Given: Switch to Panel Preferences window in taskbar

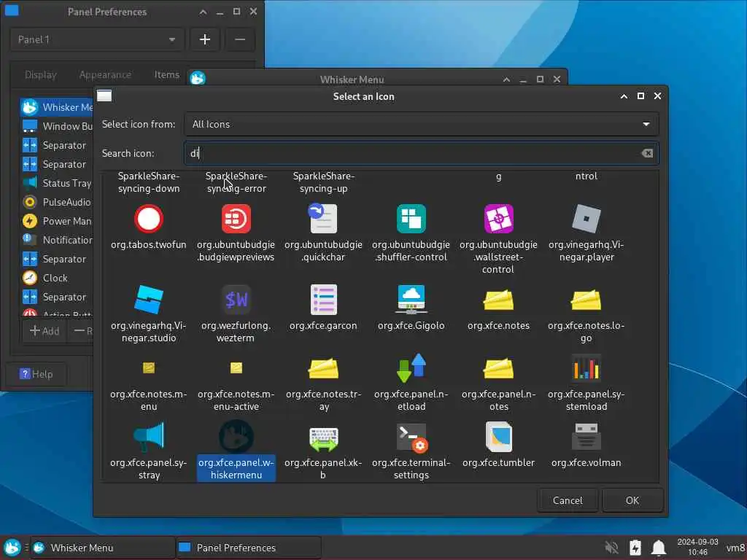Looking at the screenshot, I should click(248, 548).
